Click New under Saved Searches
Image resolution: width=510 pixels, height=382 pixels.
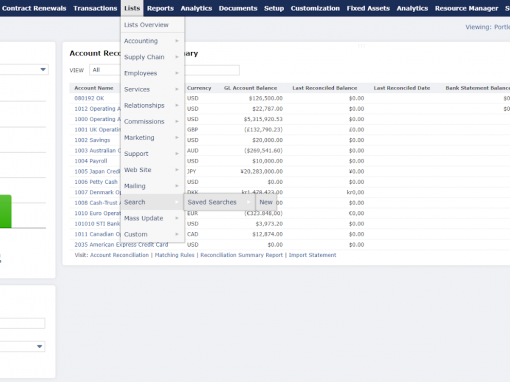click(x=266, y=202)
